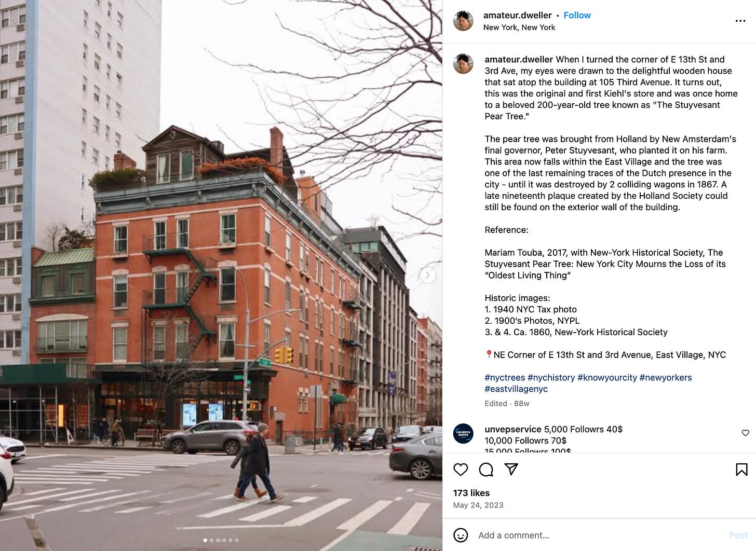Open New York location link
Viewport: 756px width, 551px height.
(519, 27)
